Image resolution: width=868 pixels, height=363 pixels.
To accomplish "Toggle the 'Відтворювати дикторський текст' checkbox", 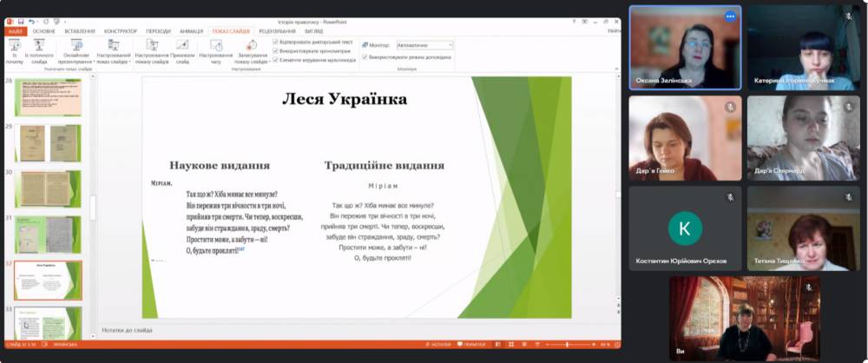I will pos(276,41).
